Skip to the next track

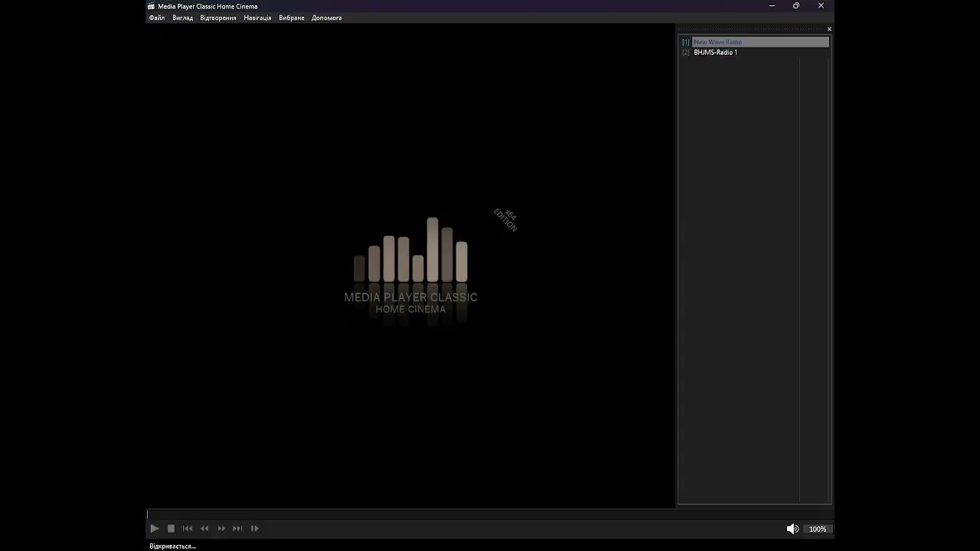pyautogui.click(x=237, y=528)
